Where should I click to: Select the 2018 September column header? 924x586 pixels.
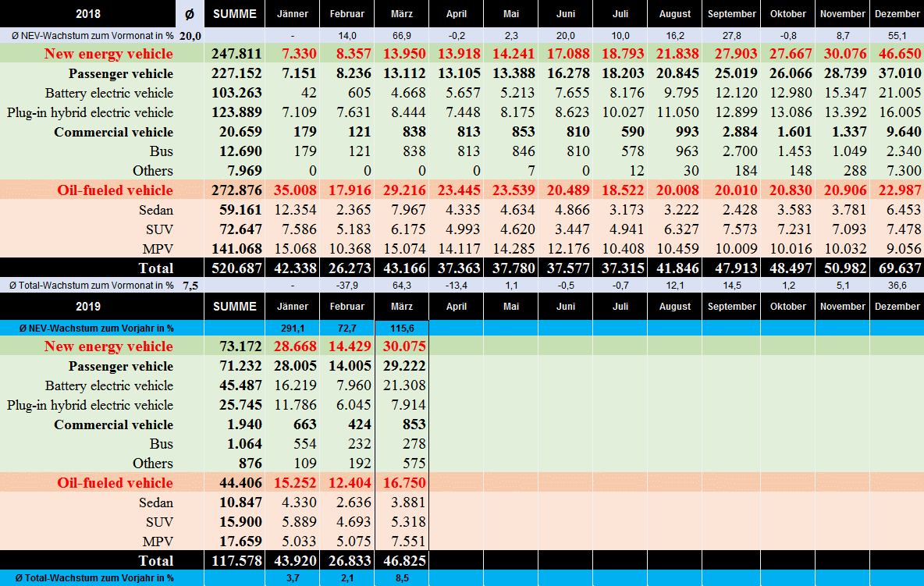[x=731, y=13]
